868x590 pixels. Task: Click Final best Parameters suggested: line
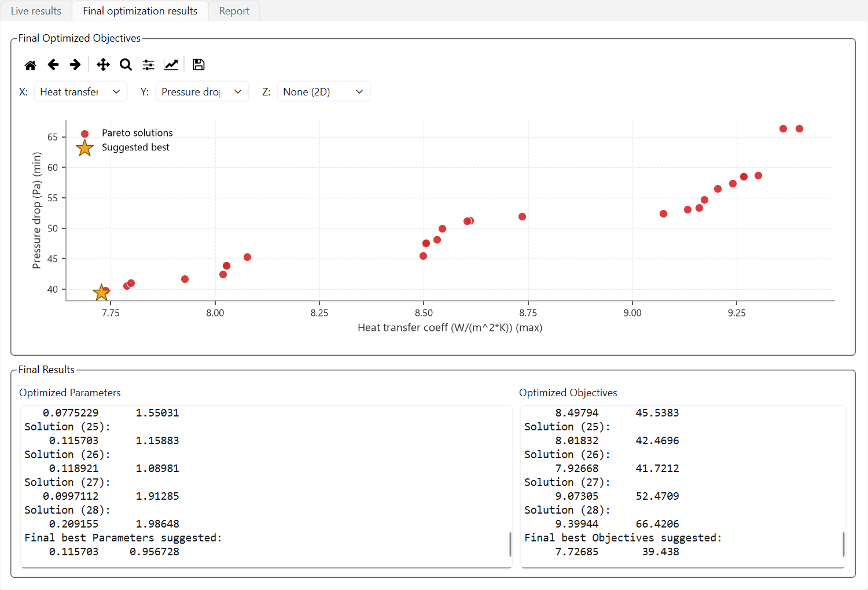tap(123, 538)
